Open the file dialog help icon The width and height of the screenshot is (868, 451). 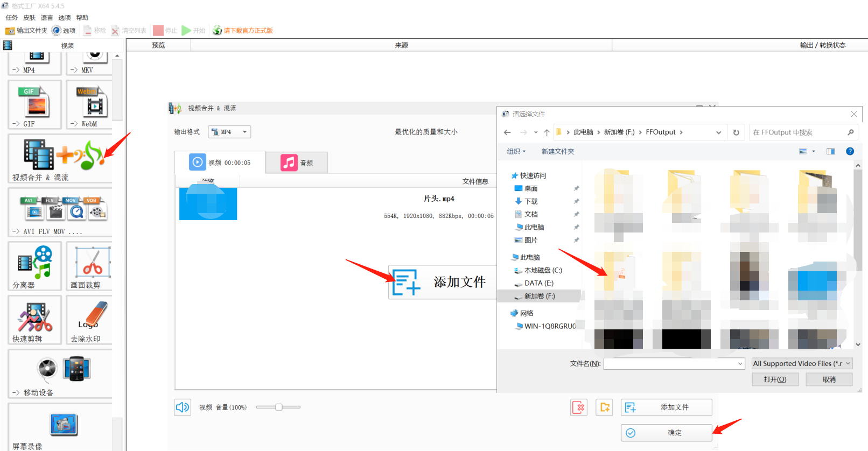[x=850, y=151]
